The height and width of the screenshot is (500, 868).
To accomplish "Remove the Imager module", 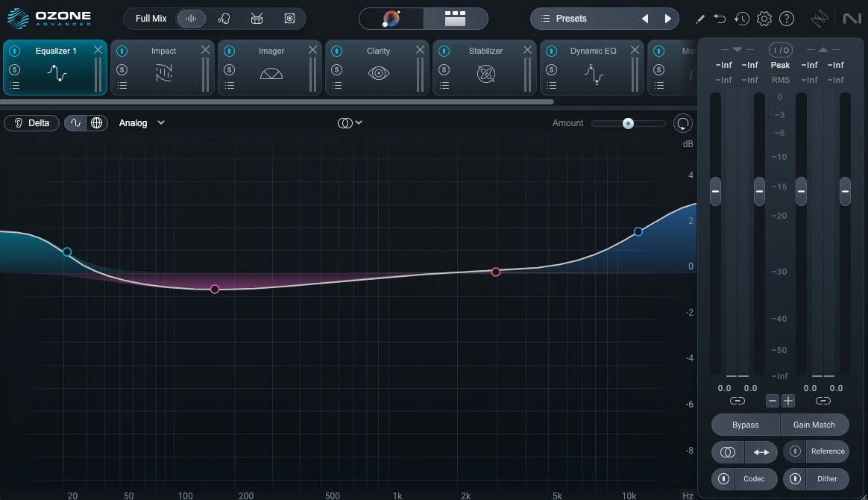I will pyautogui.click(x=312, y=50).
